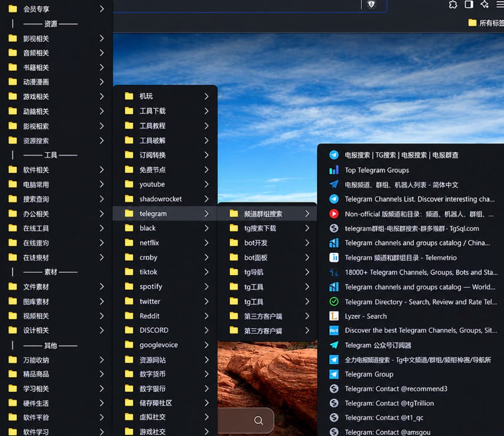This screenshot has width=504, height=436.
Task: Click the L favicon of Lyzer - Search
Action: pos(334,316)
